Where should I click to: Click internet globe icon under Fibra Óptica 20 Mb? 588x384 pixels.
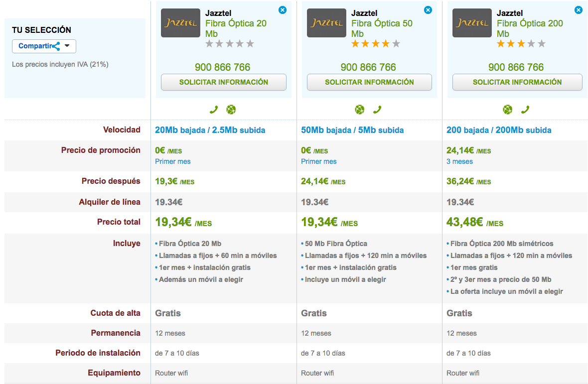pos(231,110)
